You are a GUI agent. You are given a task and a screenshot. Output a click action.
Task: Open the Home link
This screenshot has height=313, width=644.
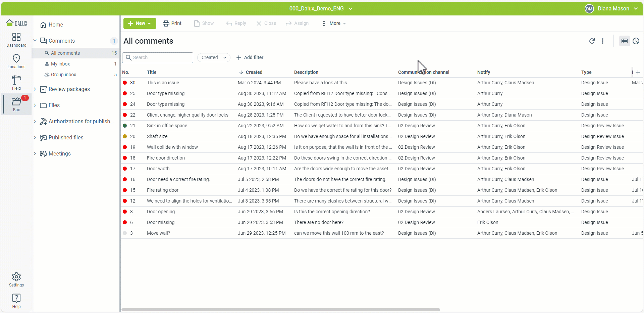pyautogui.click(x=55, y=25)
